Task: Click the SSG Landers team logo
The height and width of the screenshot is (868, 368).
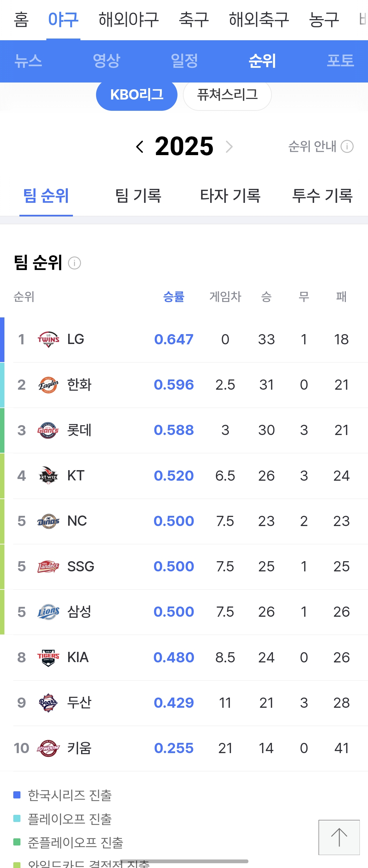Action: coord(48,566)
